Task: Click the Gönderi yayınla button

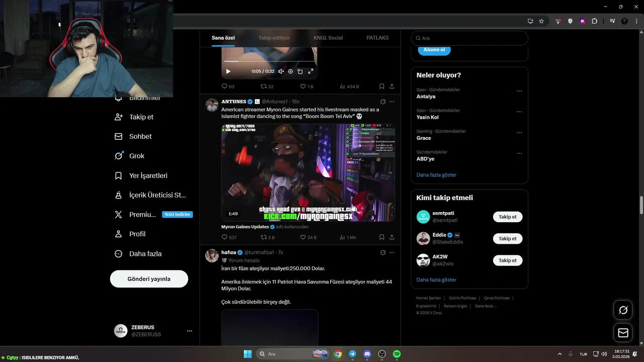Action: [x=149, y=279]
